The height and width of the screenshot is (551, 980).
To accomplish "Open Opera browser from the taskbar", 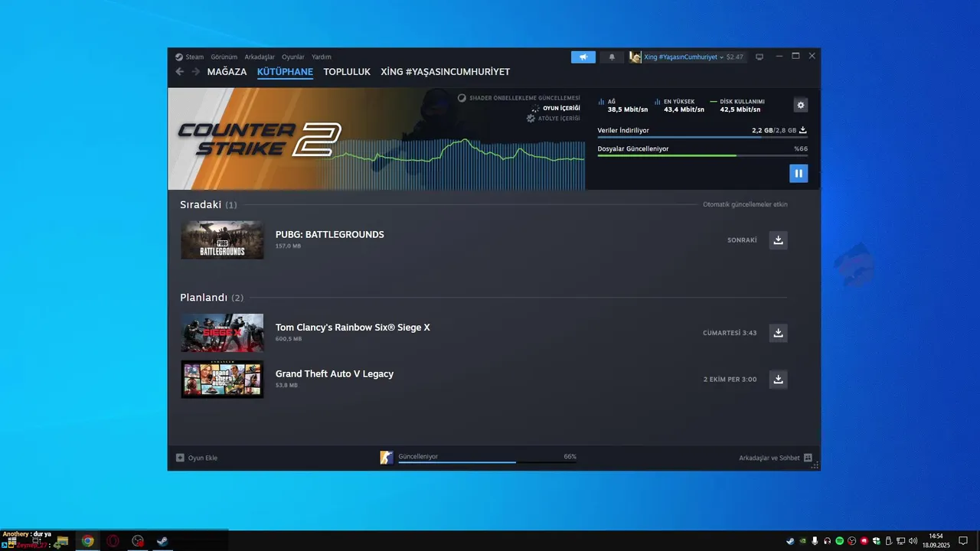I will [x=113, y=541].
